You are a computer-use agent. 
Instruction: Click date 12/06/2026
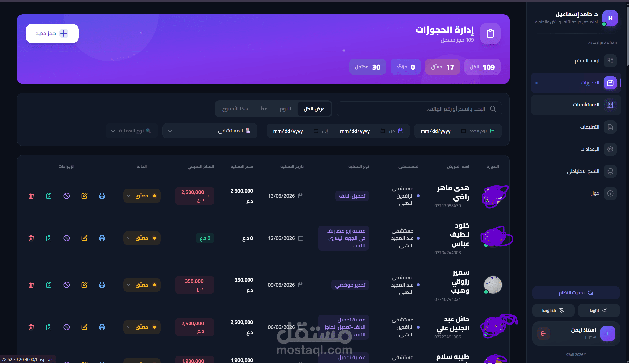point(281,238)
